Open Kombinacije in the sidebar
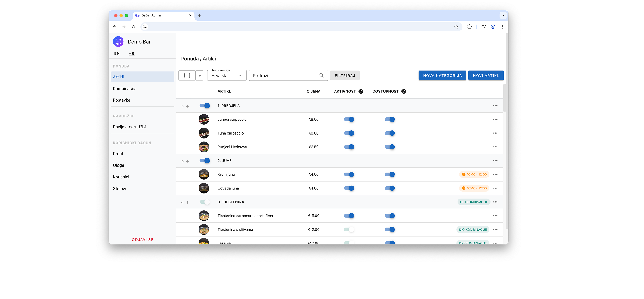The width and height of the screenshot is (644, 299). tap(125, 89)
